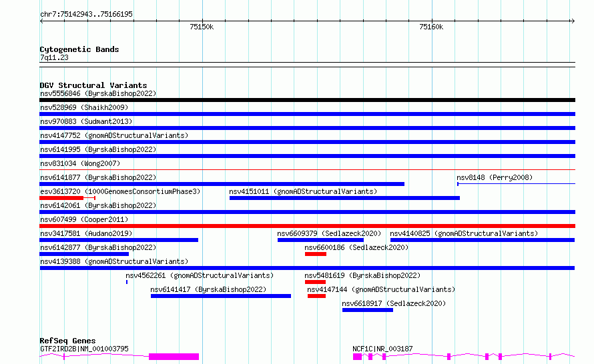This screenshot has height=364, width=594.
Task: Click the nsv8148 (Perry2008) label
Action: click(495, 177)
